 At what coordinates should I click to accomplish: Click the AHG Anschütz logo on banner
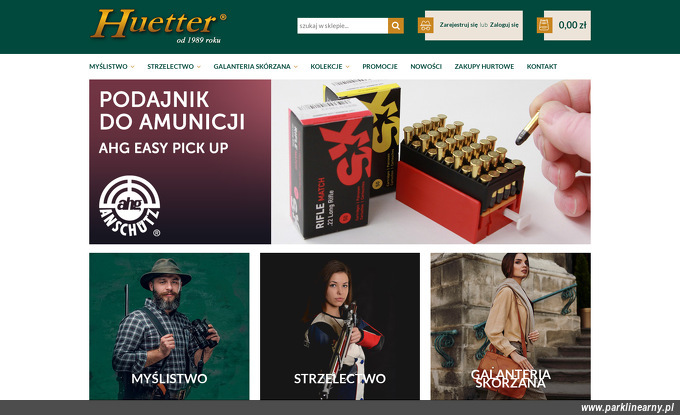[x=130, y=206]
